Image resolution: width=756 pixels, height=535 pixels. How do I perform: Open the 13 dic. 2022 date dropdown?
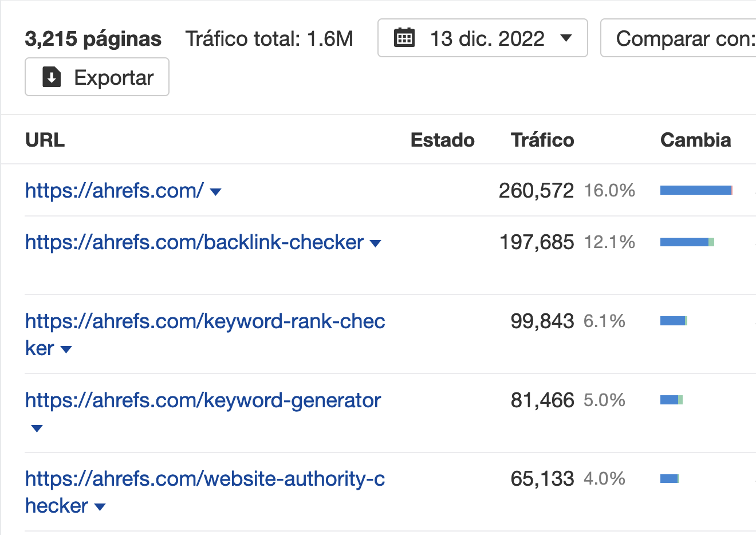point(482,38)
